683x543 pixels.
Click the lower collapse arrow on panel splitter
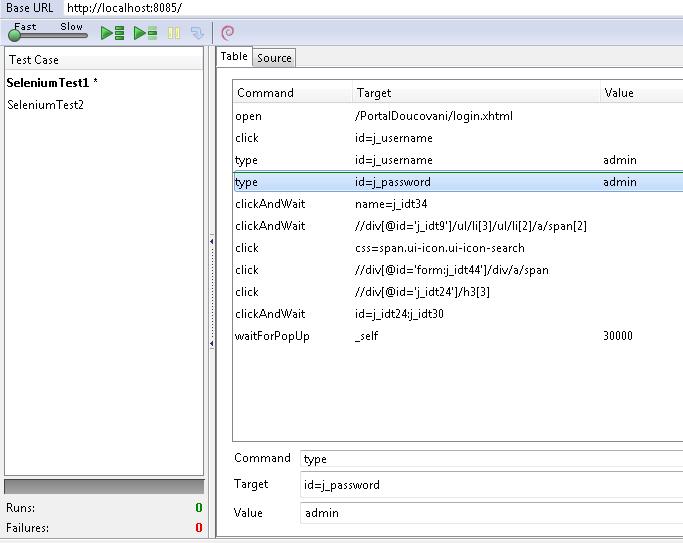click(x=212, y=344)
